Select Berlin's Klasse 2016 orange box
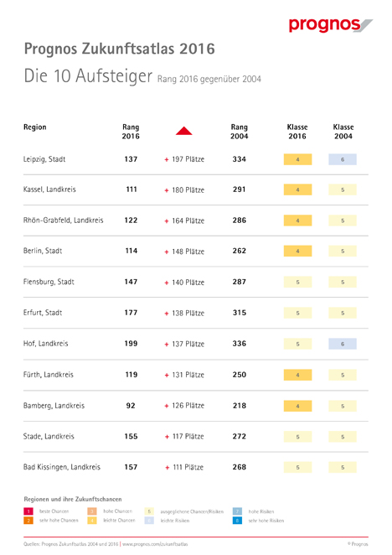392x555 pixels. click(x=297, y=251)
